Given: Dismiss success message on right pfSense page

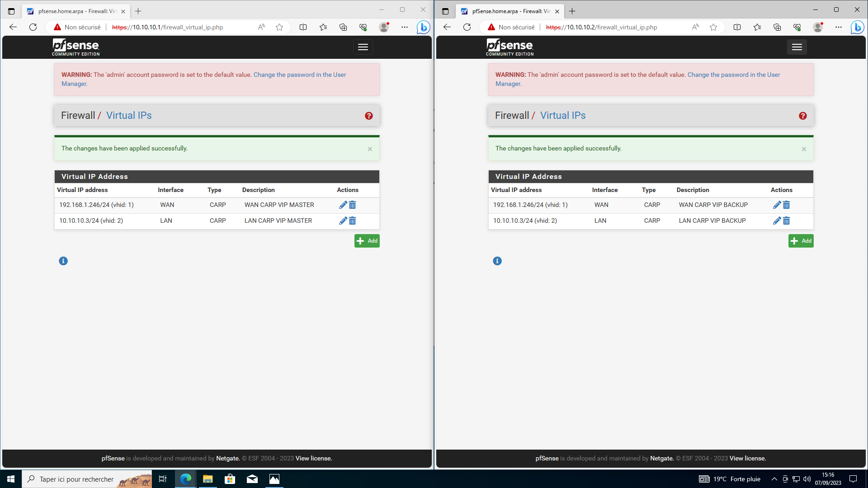Looking at the screenshot, I should pos(804,149).
